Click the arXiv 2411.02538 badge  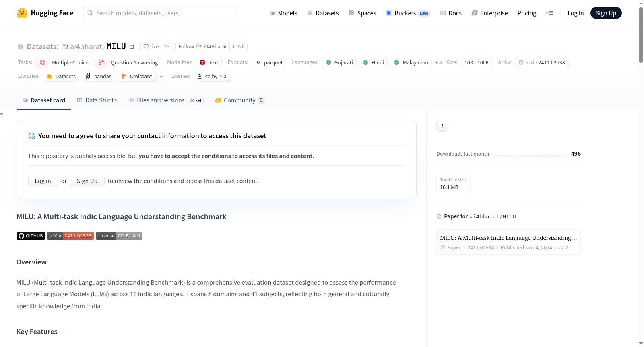(70, 236)
